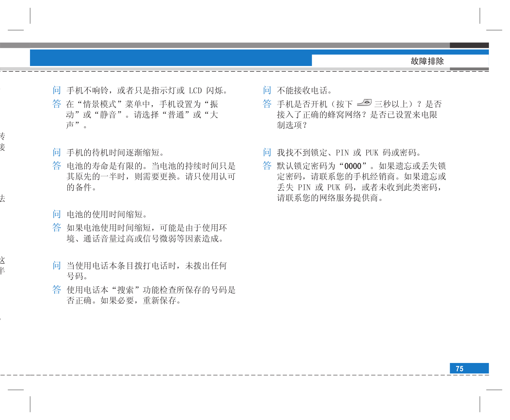Click the line 的备件。
The image size is (510, 420).
pos(82,187)
